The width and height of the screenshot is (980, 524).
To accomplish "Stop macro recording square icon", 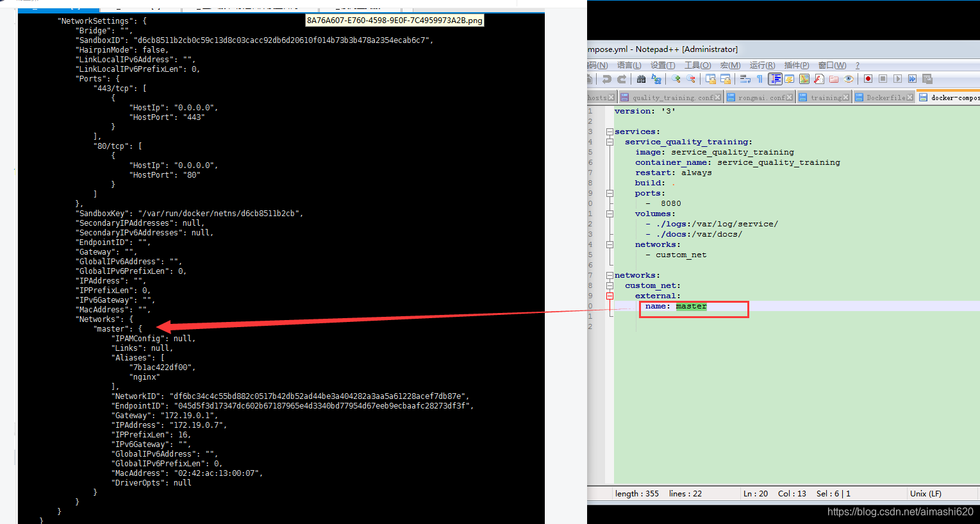I will coord(883,78).
